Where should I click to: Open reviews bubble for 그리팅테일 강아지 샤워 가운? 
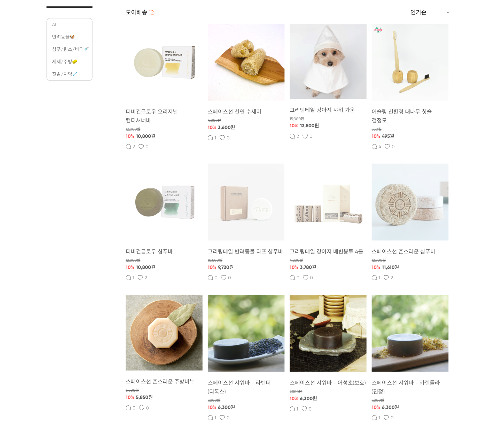pos(292,136)
